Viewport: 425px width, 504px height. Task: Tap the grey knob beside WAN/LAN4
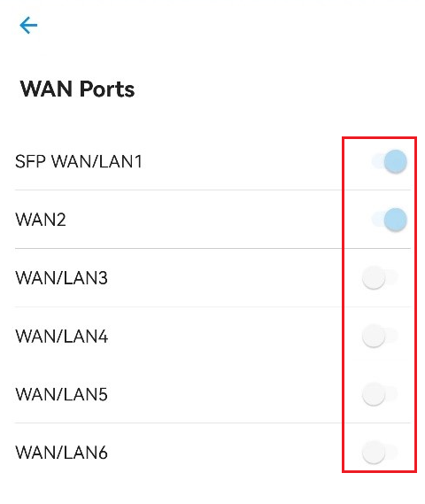pyautogui.click(x=374, y=337)
